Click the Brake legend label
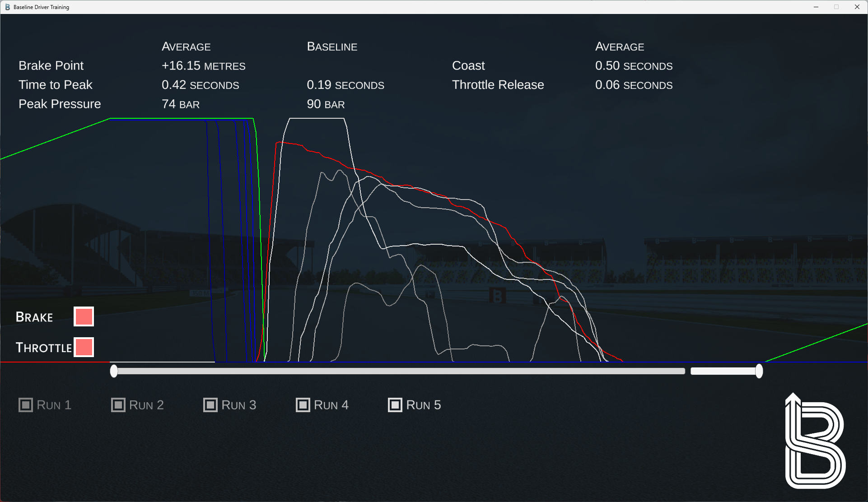 click(x=34, y=317)
